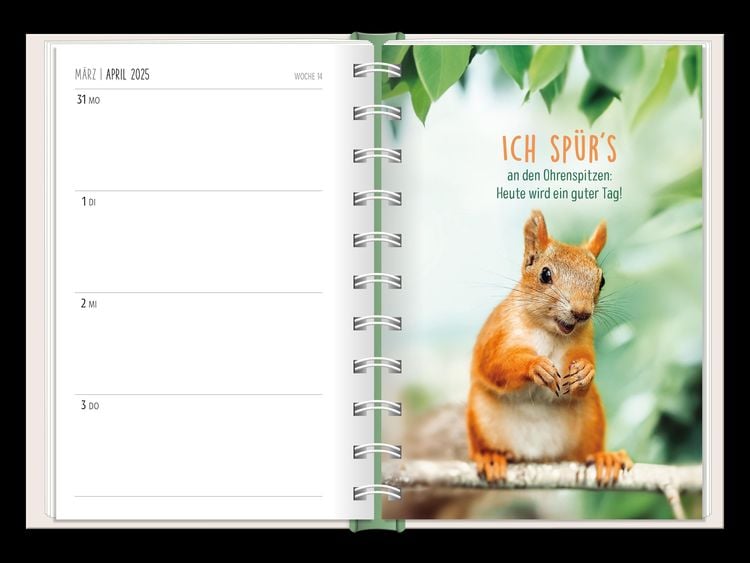Screen dimensions: 750x563
Task: Click the "MÄRZ | APRIL 2025" page header
Action: [112, 75]
